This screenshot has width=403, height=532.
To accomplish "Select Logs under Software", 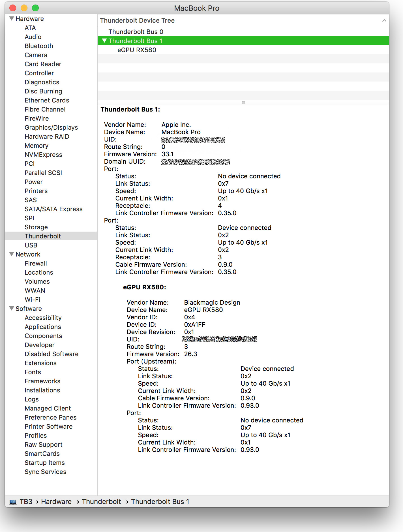I will pos(32,399).
